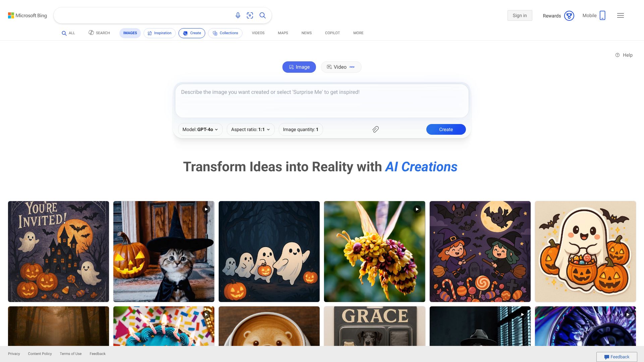Switch to Image generation mode

(299, 67)
